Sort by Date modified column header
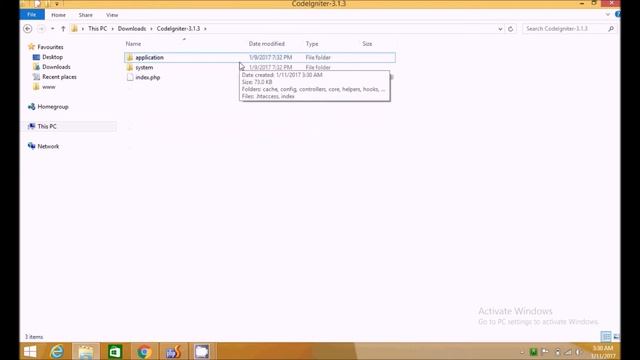The image size is (640, 360). (267, 44)
